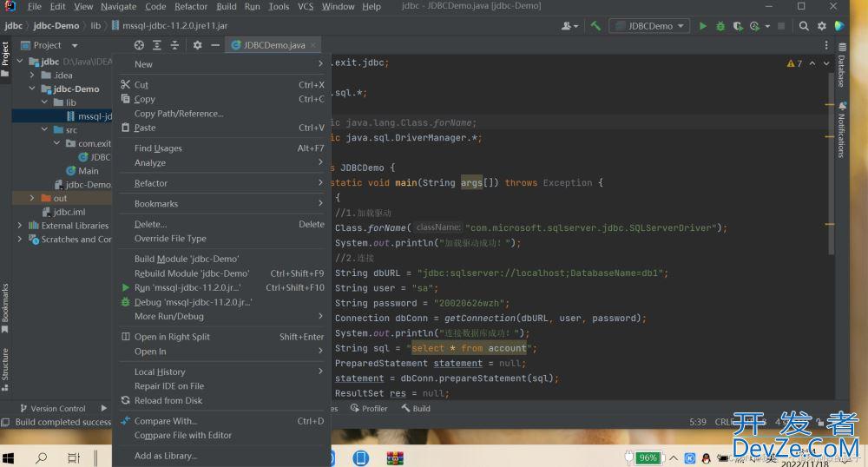This screenshot has height=467, width=868.
Task: Open Refactor submenu in context menu
Action: pyautogui.click(x=221, y=183)
